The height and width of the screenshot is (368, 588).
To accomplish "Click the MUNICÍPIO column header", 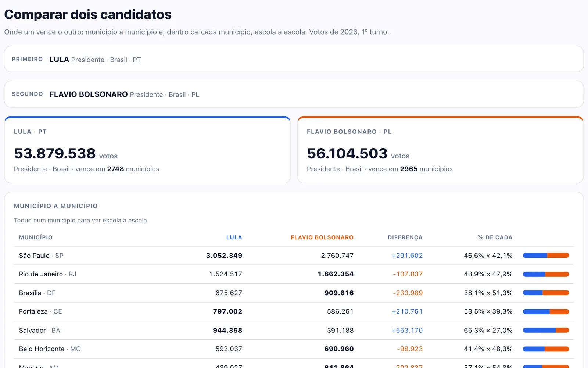I will click(x=36, y=237).
